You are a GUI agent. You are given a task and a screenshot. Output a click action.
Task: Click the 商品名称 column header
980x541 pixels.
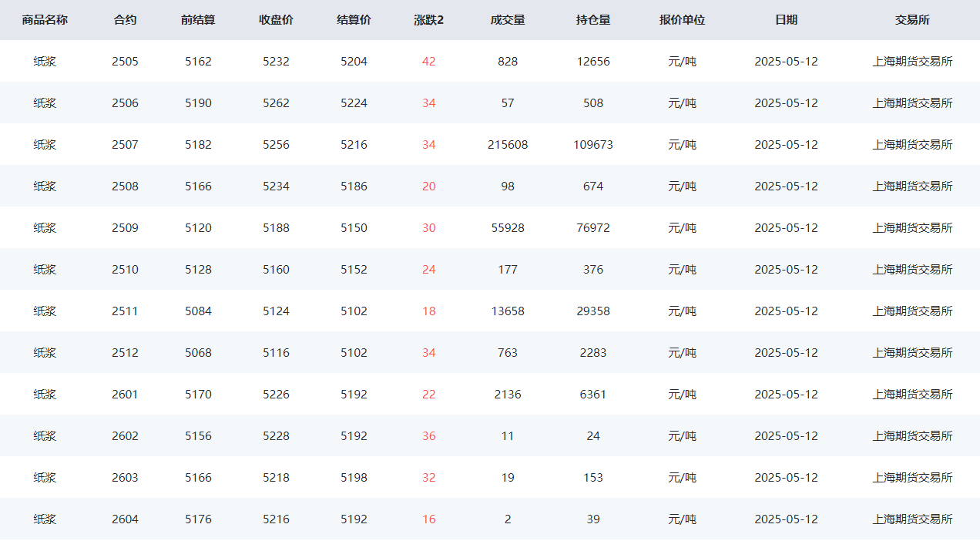pyautogui.click(x=45, y=20)
